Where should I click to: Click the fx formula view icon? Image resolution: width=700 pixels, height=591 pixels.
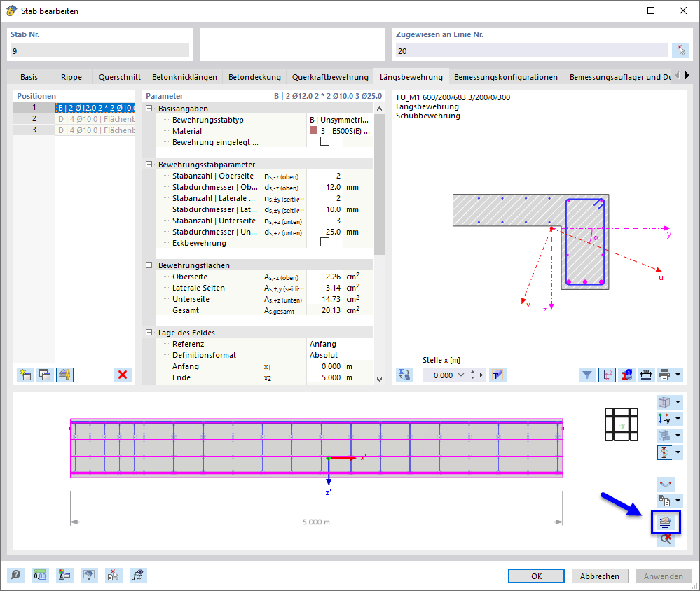pyautogui.click(x=138, y=575)
